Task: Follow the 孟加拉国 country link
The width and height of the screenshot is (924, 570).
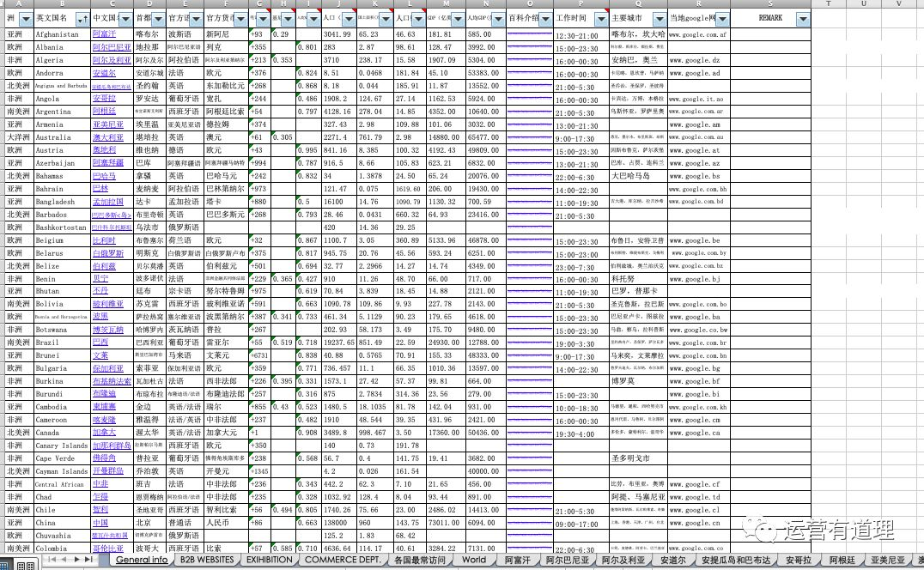Action: (x=108, y=202)
